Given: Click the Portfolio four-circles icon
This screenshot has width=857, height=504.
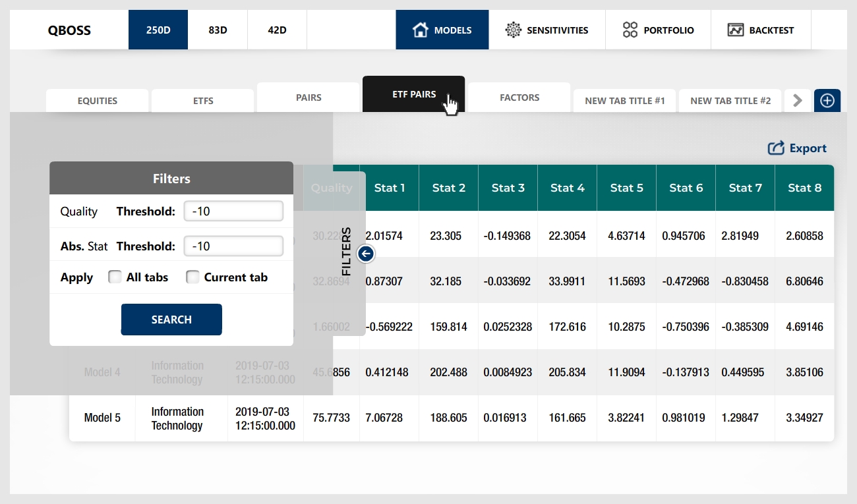Looking at the screenshot, I should point(630,30).
